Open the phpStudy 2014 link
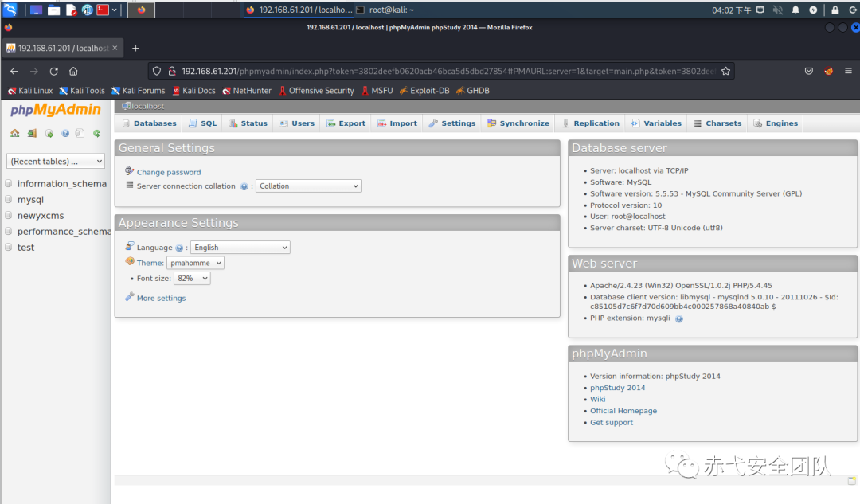The image size is (860, 504). pos(618,388)
